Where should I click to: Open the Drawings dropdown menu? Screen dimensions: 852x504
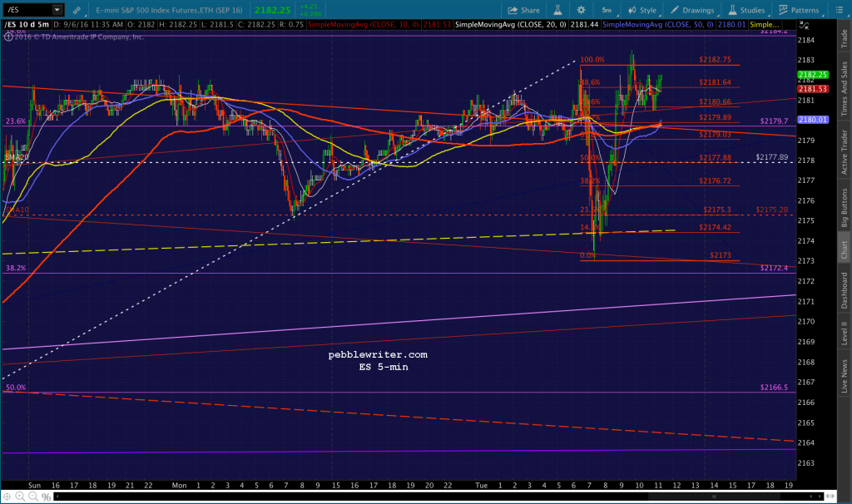693,10
